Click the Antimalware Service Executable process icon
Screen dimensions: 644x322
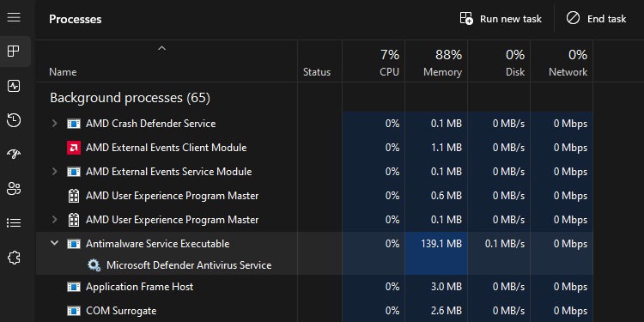74,244
